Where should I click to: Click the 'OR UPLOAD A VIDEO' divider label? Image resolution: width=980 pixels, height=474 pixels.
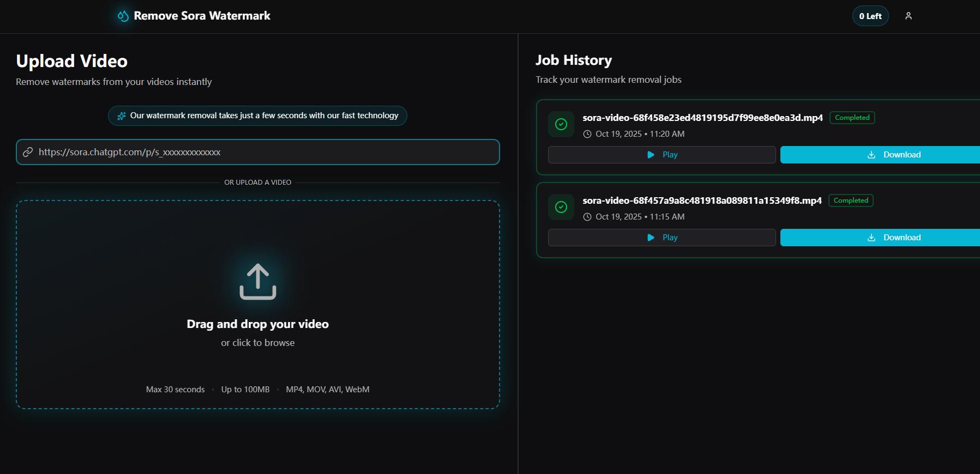click(x=258, y=183)
